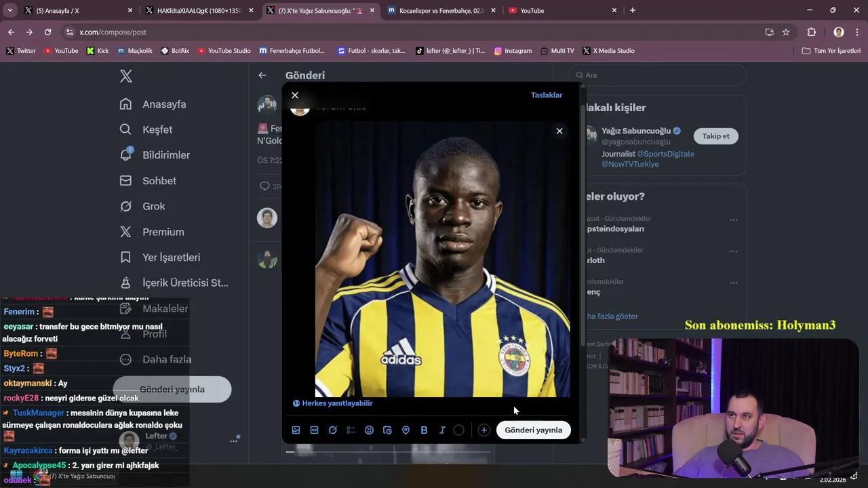Open Grok from the sidebar
Image resolution: width=868 pixels, height=488 pixels.
(142, 206)
